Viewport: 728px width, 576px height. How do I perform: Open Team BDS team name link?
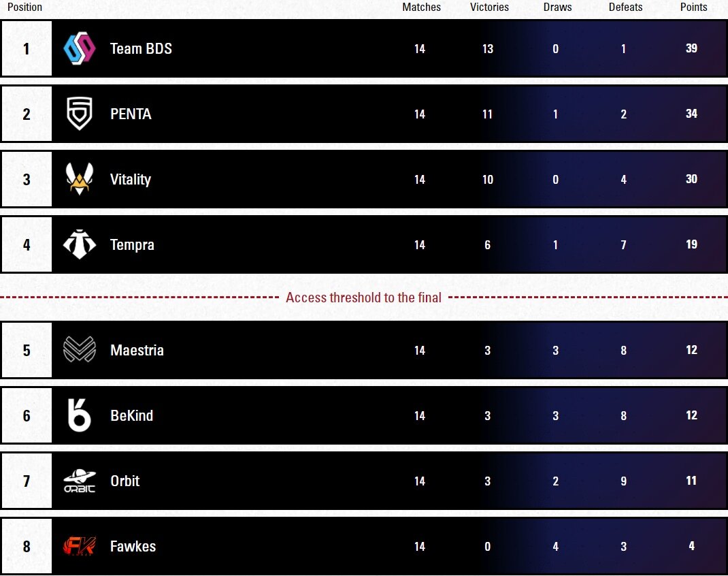tap(141, 48)
